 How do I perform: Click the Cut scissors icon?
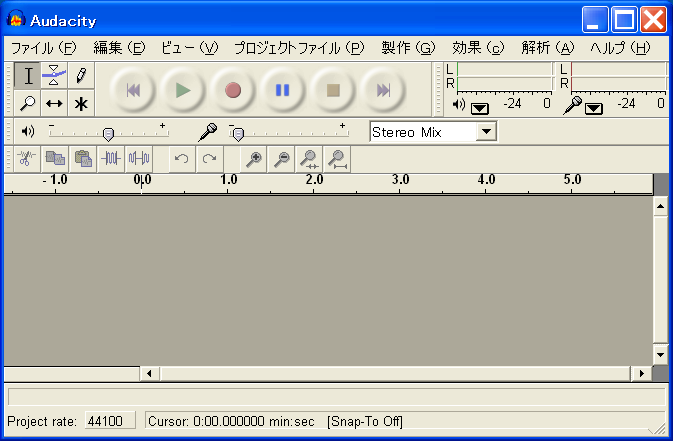(x=27, y=159)
